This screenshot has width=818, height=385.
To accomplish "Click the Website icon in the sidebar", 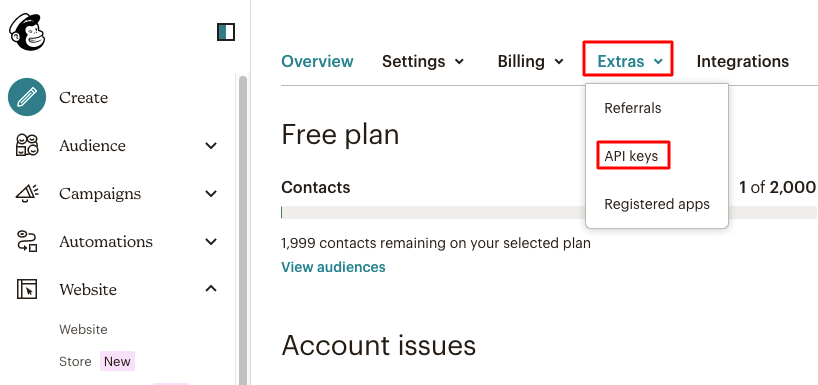I will tap(27, 289).
